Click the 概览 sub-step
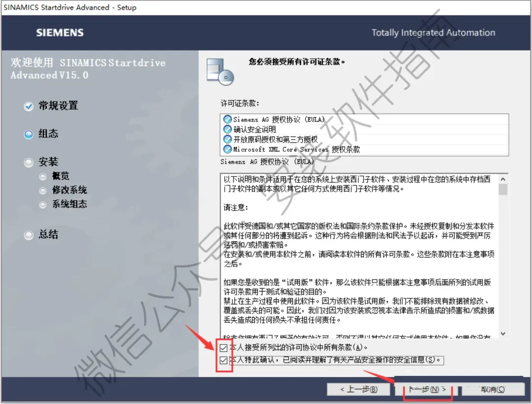The image size is (532, 404). coord(61,176)
